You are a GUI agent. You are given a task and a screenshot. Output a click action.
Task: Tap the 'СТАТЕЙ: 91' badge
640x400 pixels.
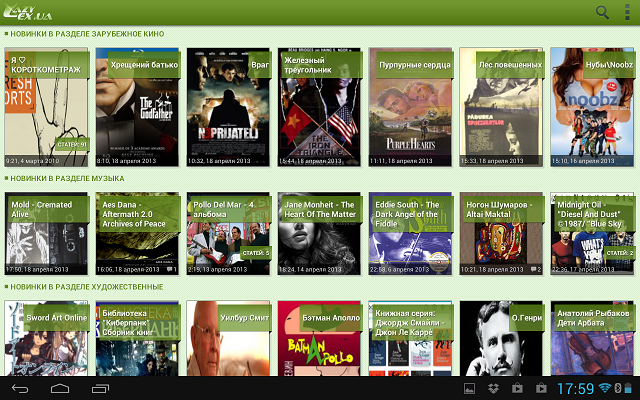pos(72,144)
